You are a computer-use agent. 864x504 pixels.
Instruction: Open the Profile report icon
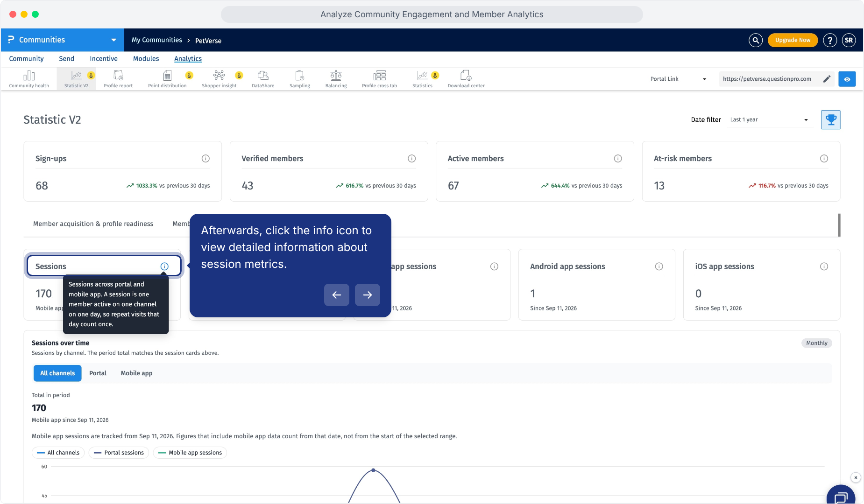[x=118, y=79]
